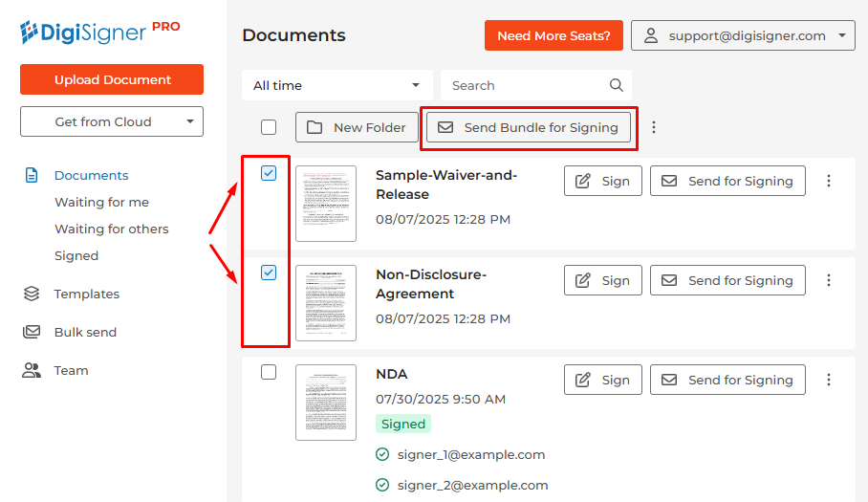Open the Bulk send page
This screenshot has width=868, height=502.
pos(85,332)
